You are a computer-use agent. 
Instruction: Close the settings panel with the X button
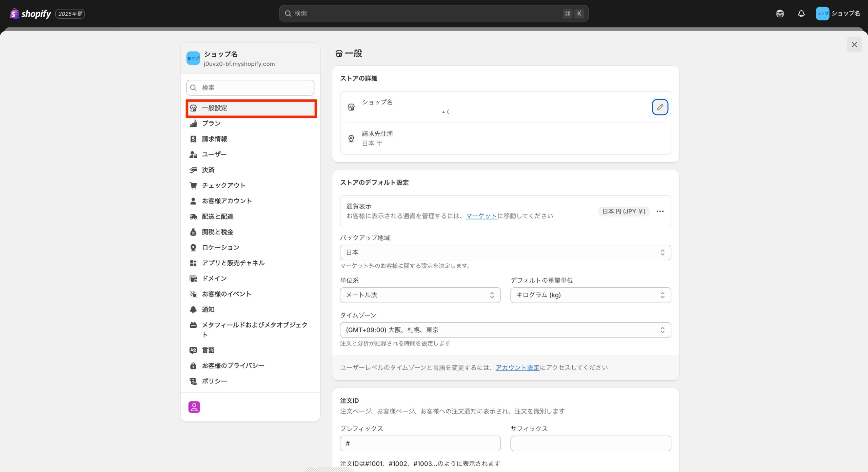854,45
